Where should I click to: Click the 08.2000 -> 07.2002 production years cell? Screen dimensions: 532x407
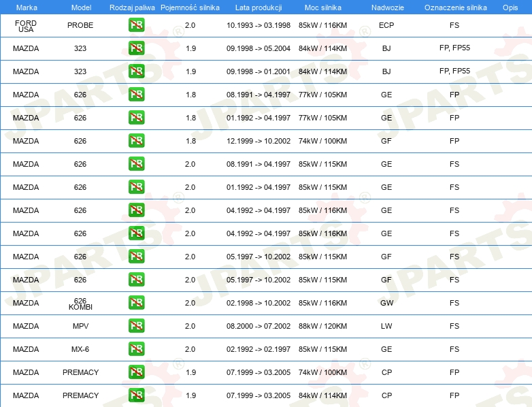[x=259, y=326]
